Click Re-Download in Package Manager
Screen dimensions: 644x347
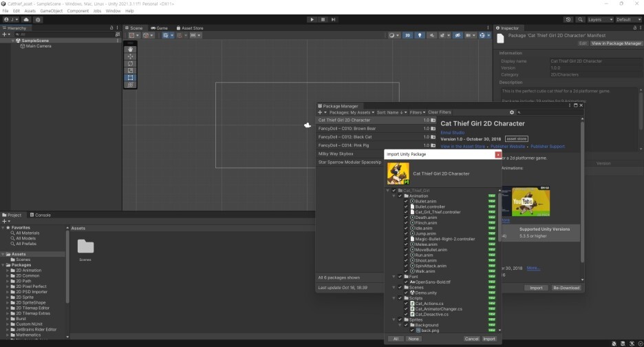click(566, 288)
